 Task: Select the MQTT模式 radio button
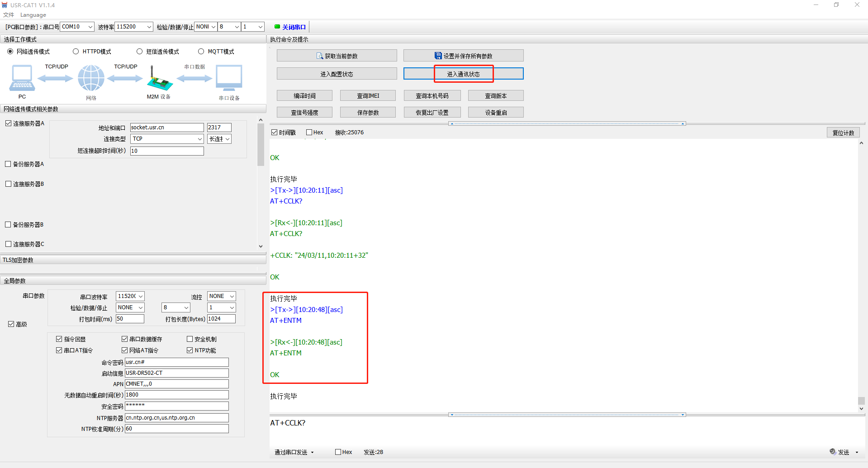(201, 52)
